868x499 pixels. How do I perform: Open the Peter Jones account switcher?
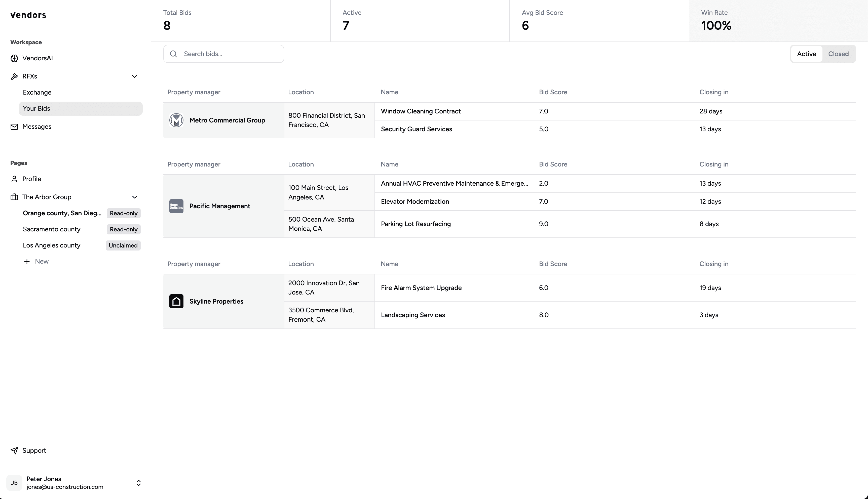click(x=139, y=483)
